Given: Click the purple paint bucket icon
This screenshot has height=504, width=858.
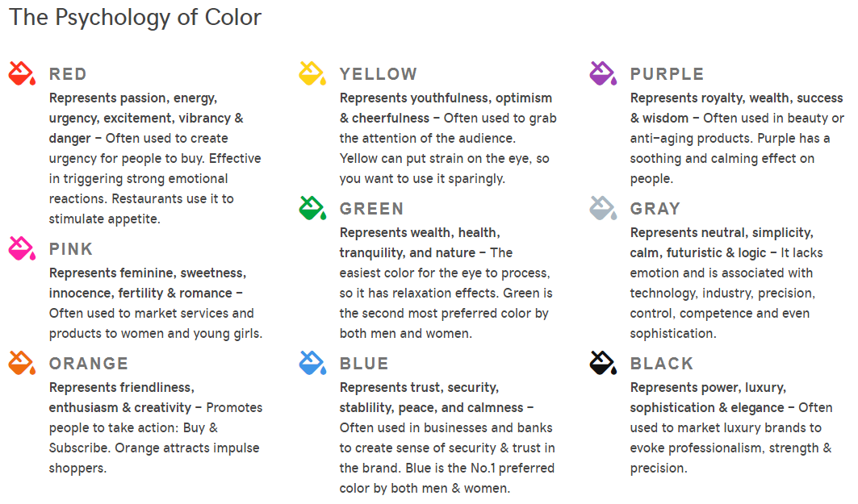Looking at the screenshot, I should click(x=603, y=73).
